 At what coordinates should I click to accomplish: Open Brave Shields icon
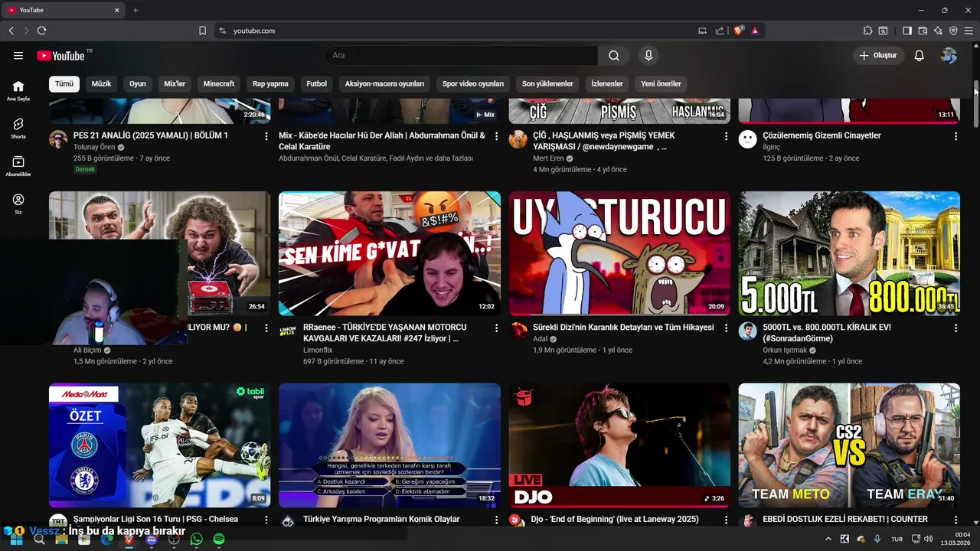[x=739, y=31]
